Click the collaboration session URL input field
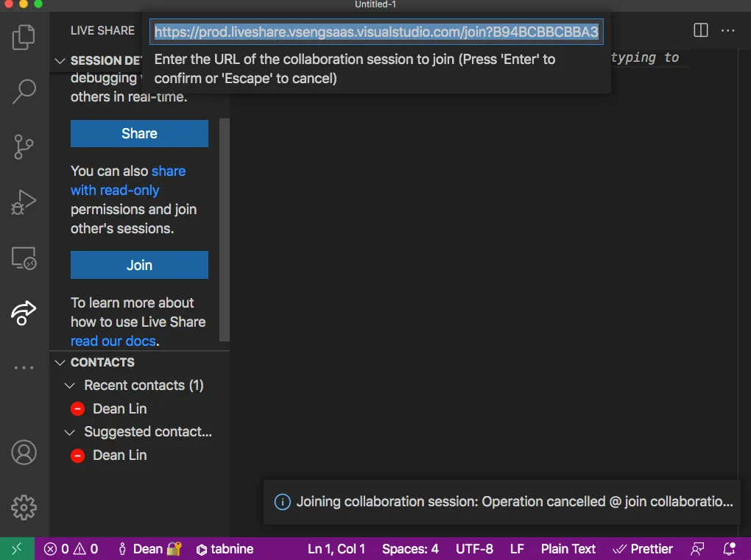751x560 pixels. click(376, 32)
